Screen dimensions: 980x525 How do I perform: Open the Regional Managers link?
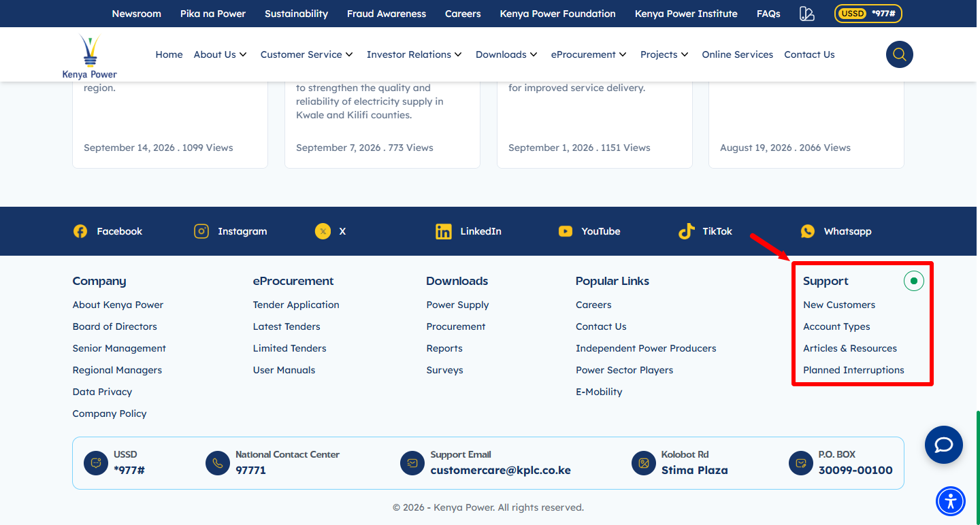(x=117, y=370)
